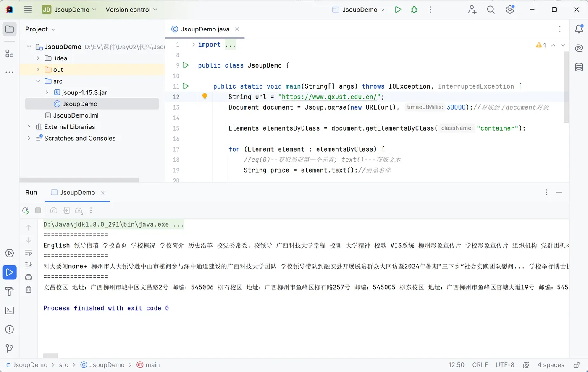Open Version control dropdown

pyautogui.click(x=131, y=10)
